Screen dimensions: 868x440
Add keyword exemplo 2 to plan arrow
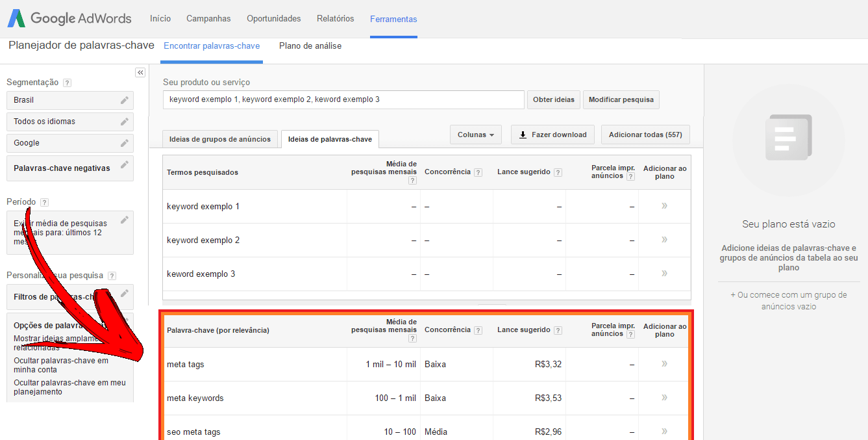664,240
